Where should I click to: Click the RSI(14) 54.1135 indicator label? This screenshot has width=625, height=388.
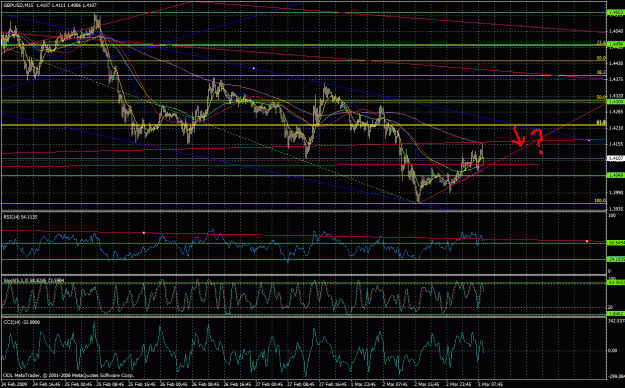[20, 217]
